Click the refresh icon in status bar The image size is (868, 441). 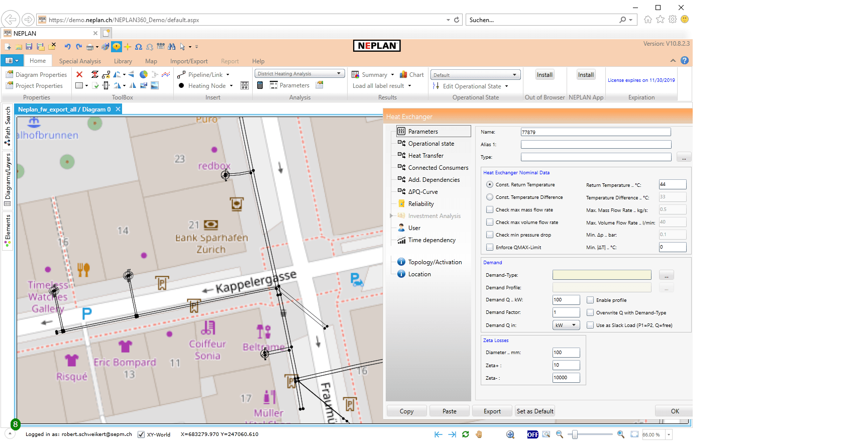(x=466, y=434)
